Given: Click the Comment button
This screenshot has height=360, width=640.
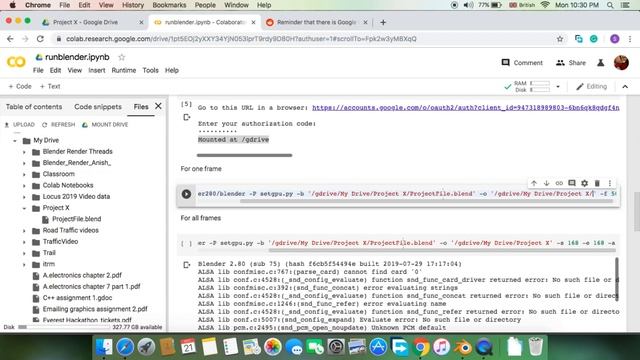Looking at the screenshot, I should pos(522,63).
